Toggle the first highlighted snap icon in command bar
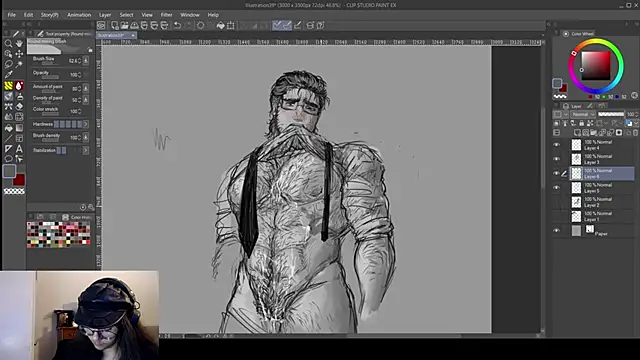This screenshot has width=640, height=360. click(x=277, y=25)
